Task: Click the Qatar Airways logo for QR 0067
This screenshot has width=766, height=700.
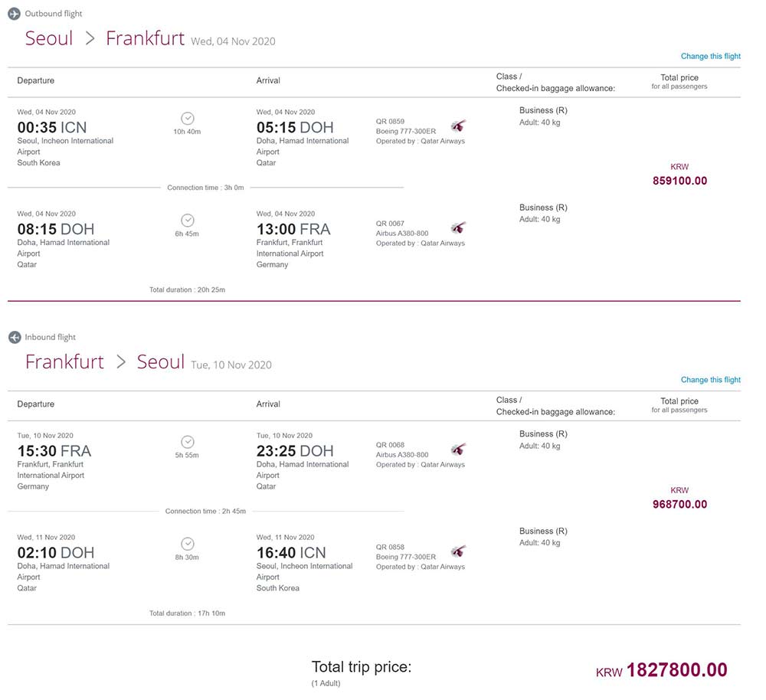Action: click(458, 228)
